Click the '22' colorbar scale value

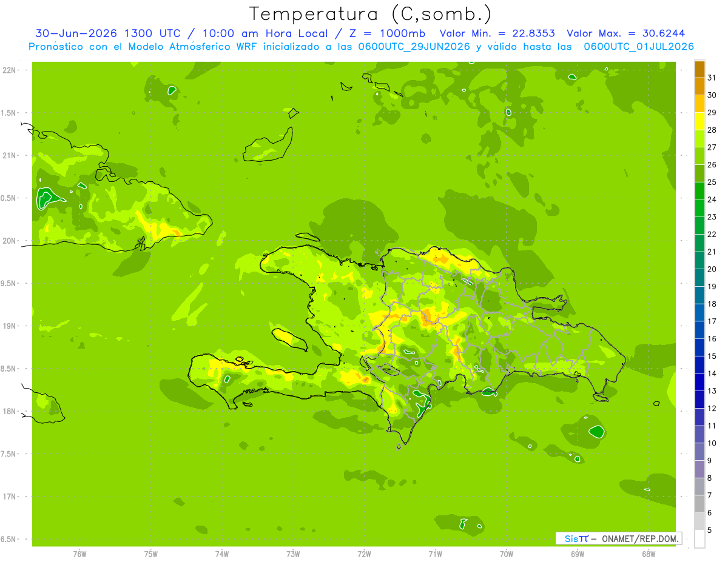click(x=712, y=235)
